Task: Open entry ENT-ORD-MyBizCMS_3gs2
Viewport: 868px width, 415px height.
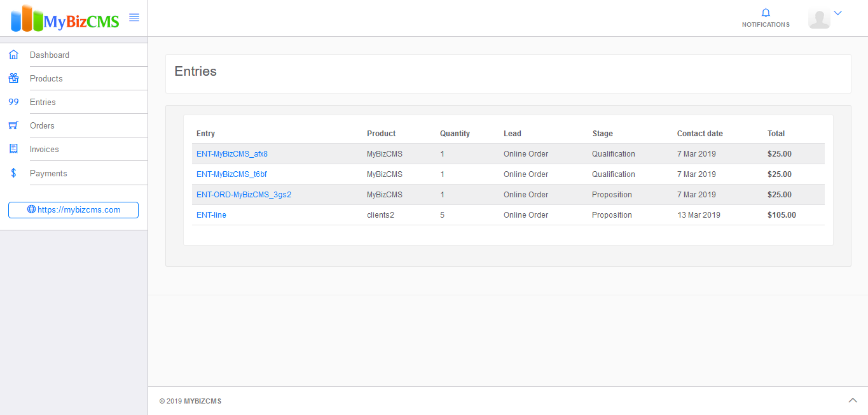Action: point(244,195)
